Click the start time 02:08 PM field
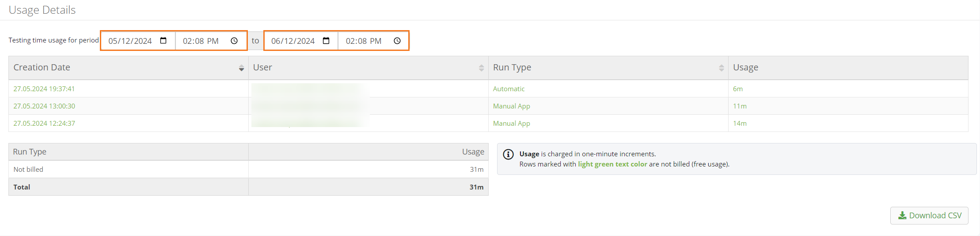Screen dimensions: 980x236 pyautogui.click(x=201, y=41)
